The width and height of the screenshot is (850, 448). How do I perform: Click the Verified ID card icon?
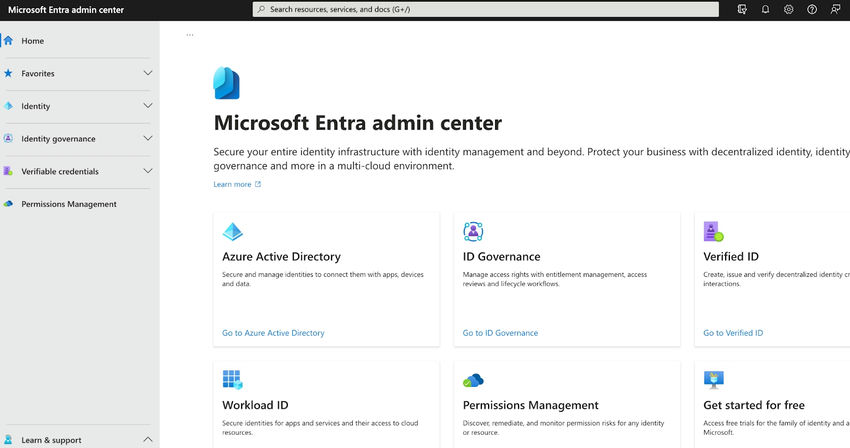713,232
